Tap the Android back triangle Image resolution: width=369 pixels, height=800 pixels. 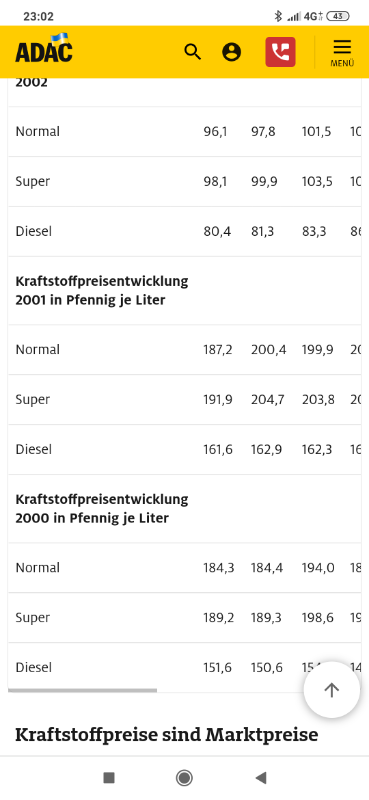click(261, 778)
